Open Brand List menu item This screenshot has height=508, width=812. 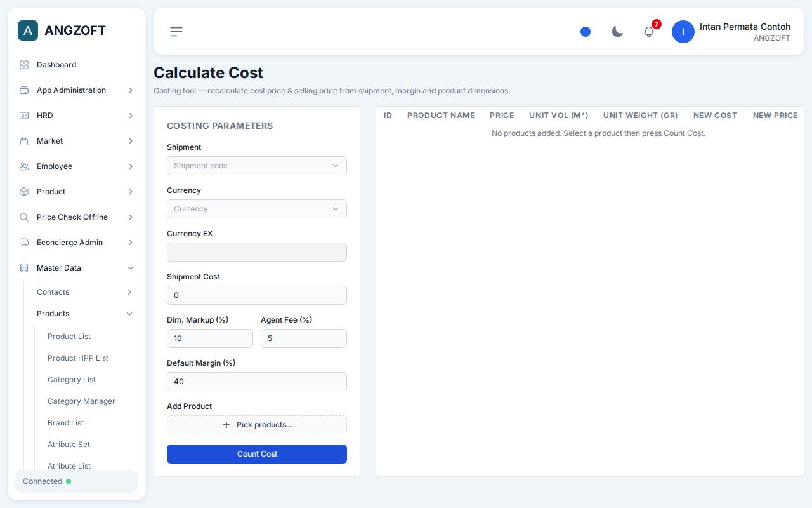(x=65, y=423)
